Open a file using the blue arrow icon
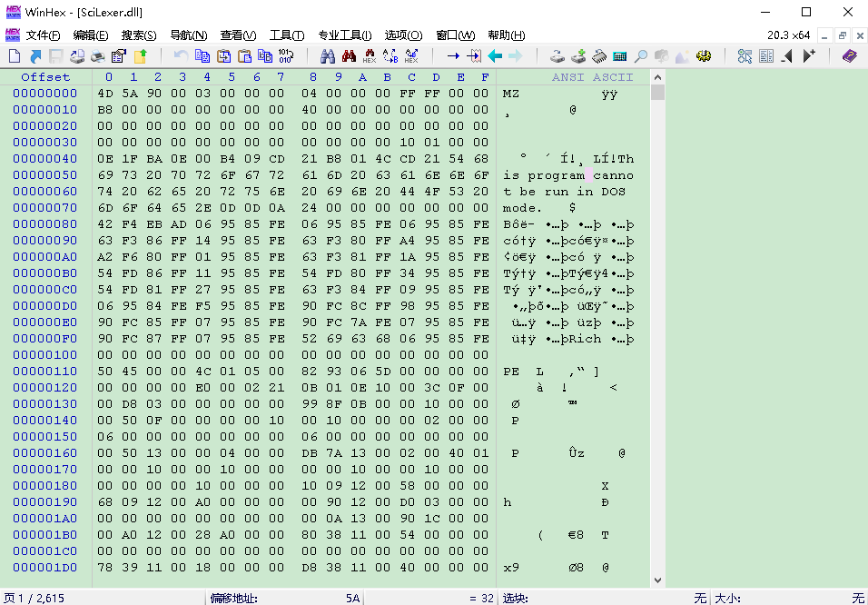Viewport: 868px width, 605px height. click(x=35, y=56)
